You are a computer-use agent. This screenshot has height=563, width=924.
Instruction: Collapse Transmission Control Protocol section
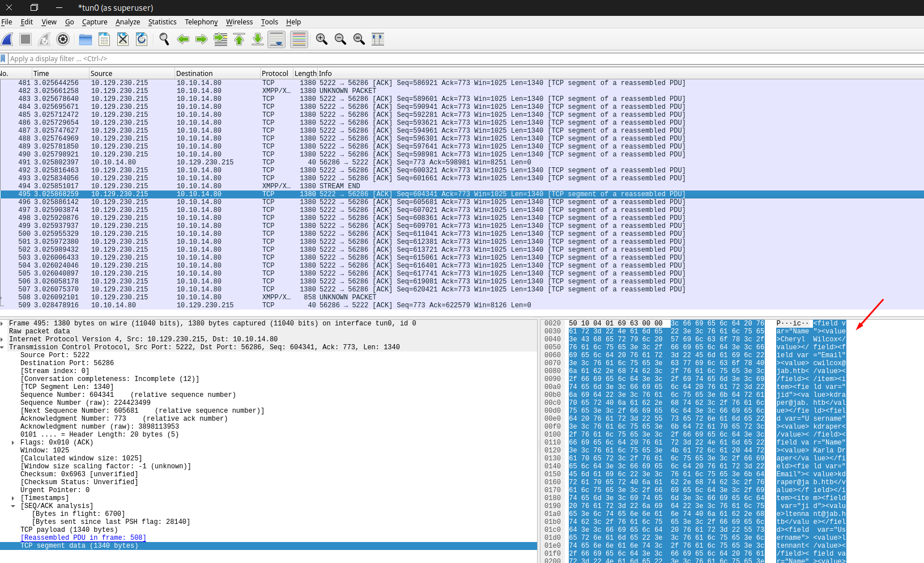(x=2, y=348)
